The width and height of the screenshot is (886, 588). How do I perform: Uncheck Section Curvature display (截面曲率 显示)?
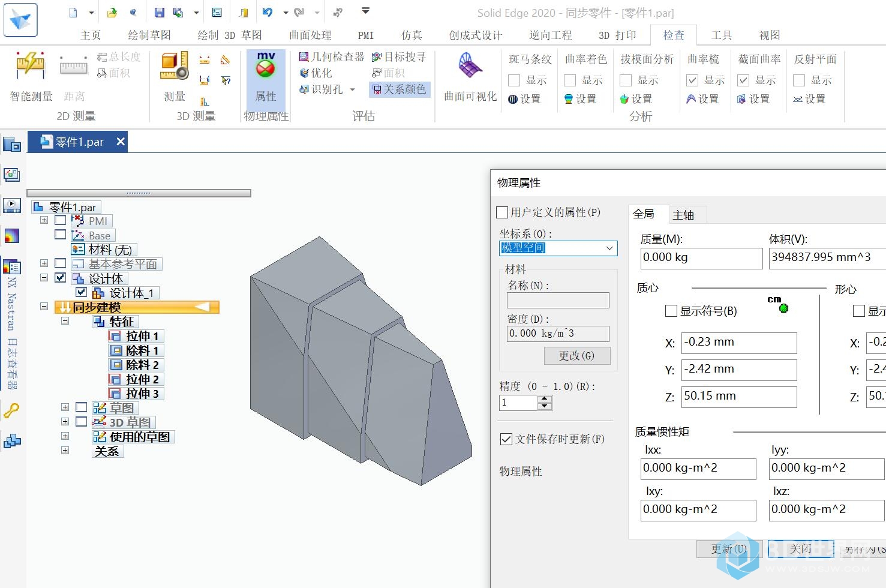[x=743, y=80]
